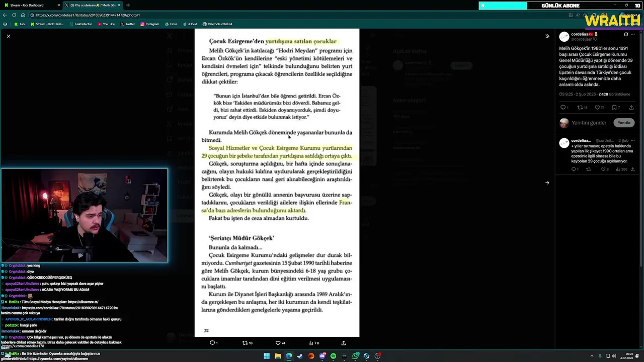Open File Explorer from the taskbar

278,356
